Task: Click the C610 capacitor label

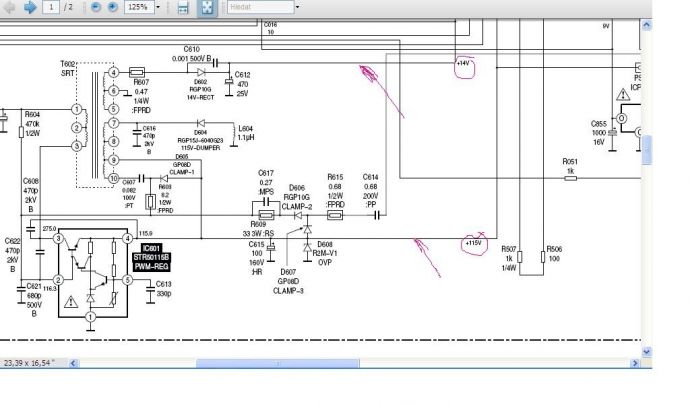Action: point(191,49)
